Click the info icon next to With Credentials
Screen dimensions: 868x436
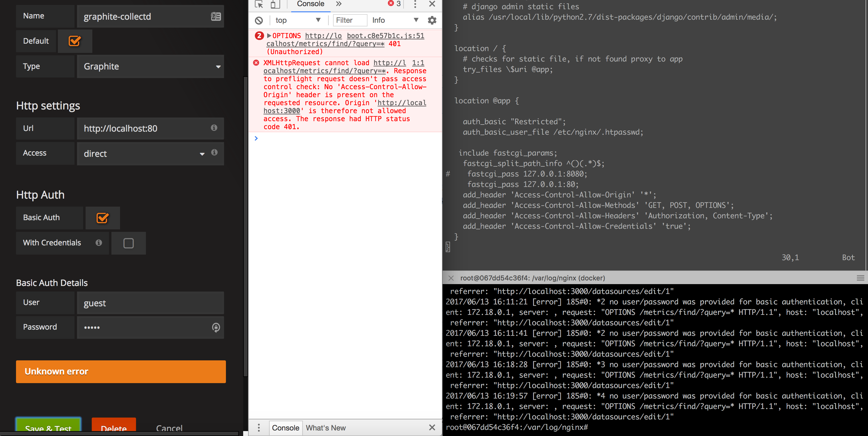point(99,242)
